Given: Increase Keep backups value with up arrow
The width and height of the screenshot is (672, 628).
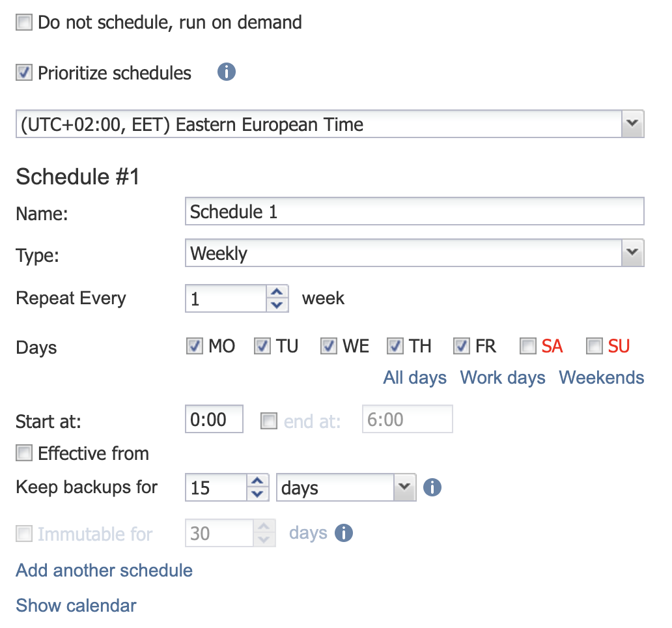Looking at the screenshot, I should point(259,481).
